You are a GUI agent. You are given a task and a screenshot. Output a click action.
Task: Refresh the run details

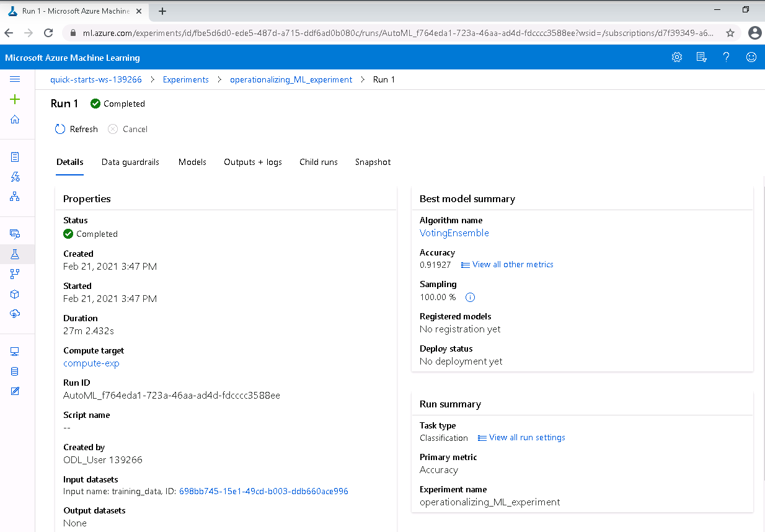(x=76, y=129)
